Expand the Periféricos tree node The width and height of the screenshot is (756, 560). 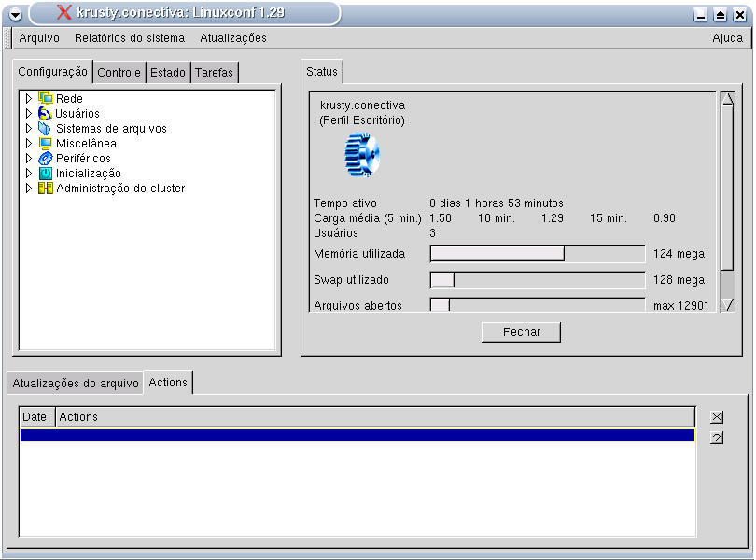click(28, 159)
